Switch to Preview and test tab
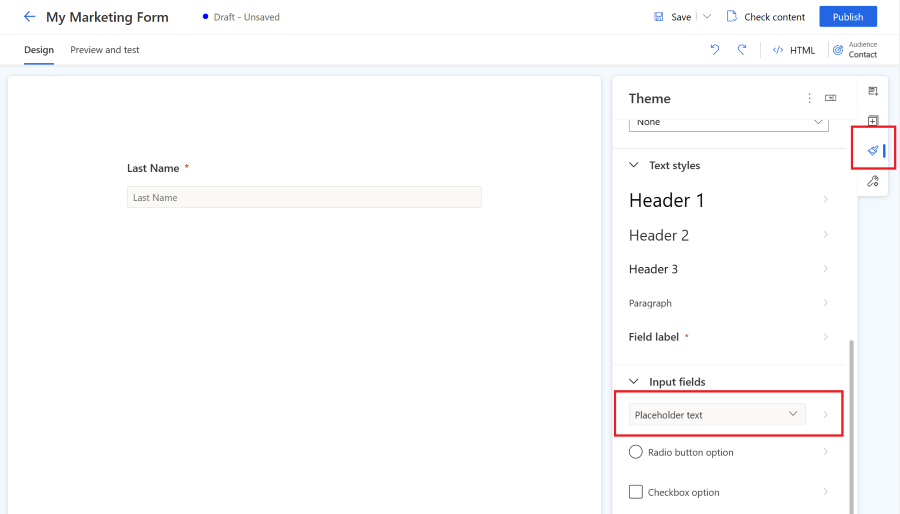900x514 pixels. [105, 50]
